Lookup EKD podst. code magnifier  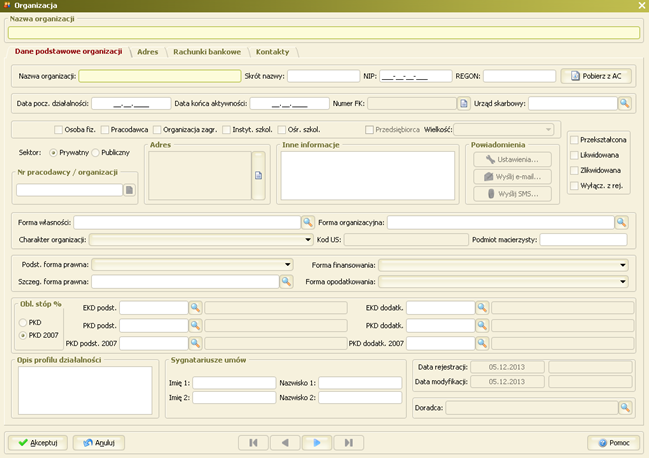click(195, 308)
